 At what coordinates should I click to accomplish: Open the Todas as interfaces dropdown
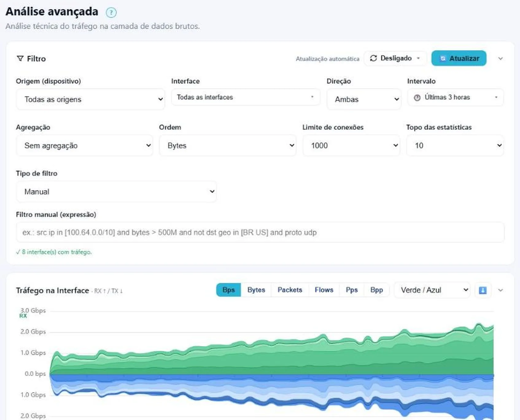click(246, 97)
